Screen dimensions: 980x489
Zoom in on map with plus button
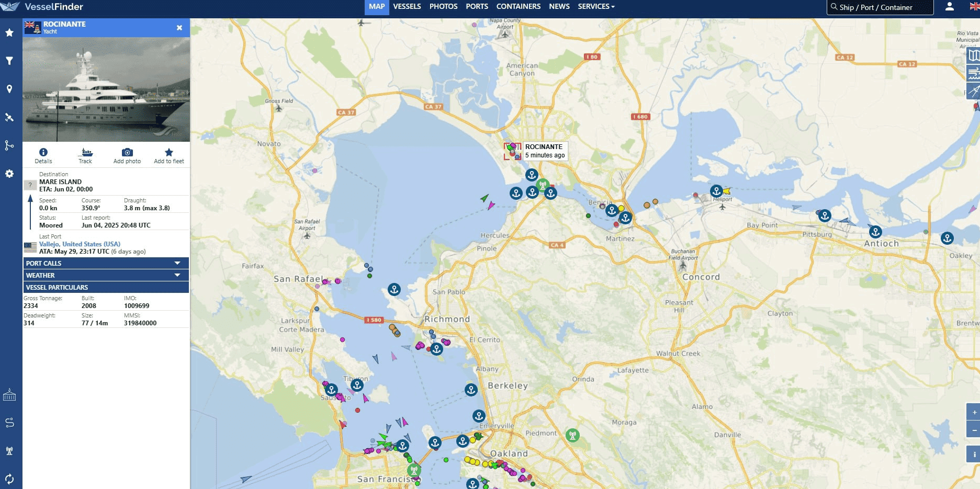click(974, 412)
